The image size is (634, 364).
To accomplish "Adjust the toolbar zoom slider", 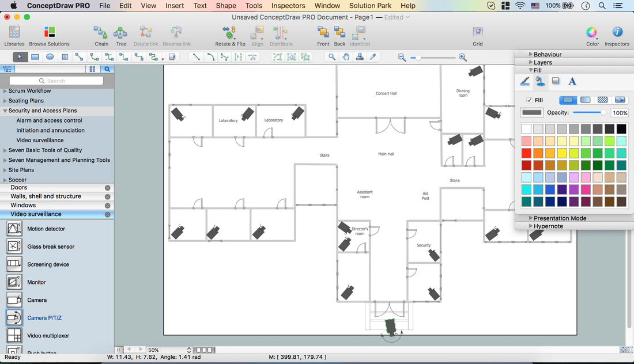I will [433, 58].
